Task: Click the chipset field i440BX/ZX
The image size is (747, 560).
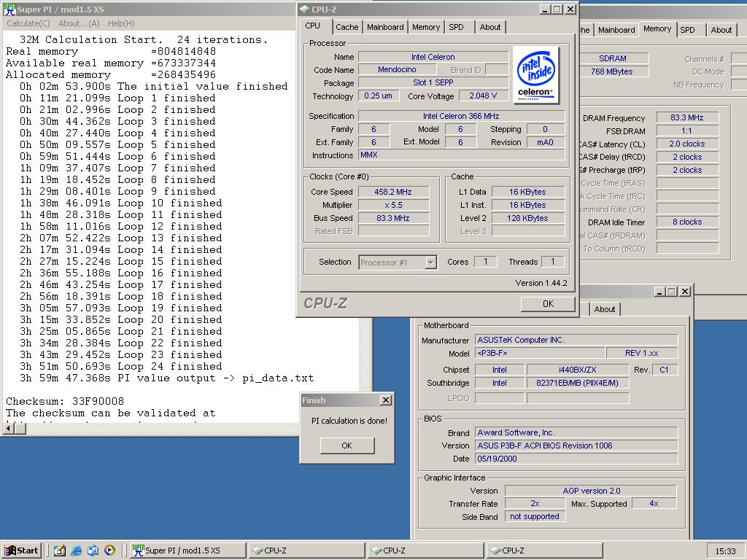Action: [578, 370]
